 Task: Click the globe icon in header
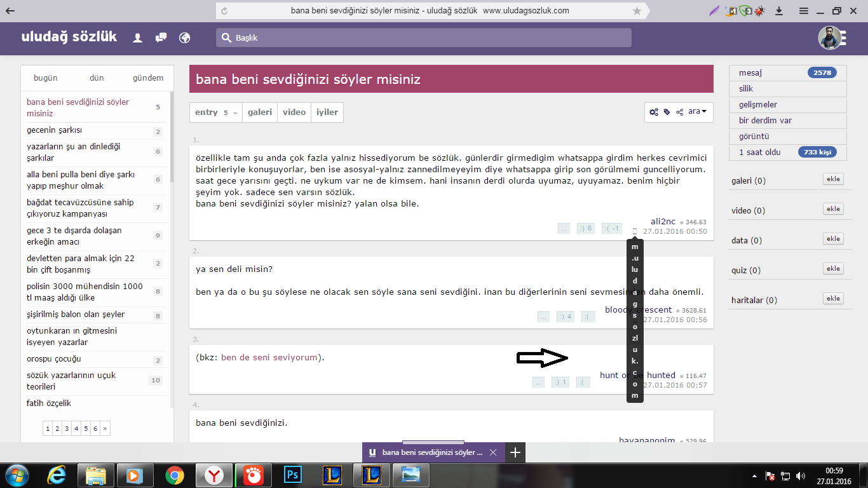pos(185,38)
